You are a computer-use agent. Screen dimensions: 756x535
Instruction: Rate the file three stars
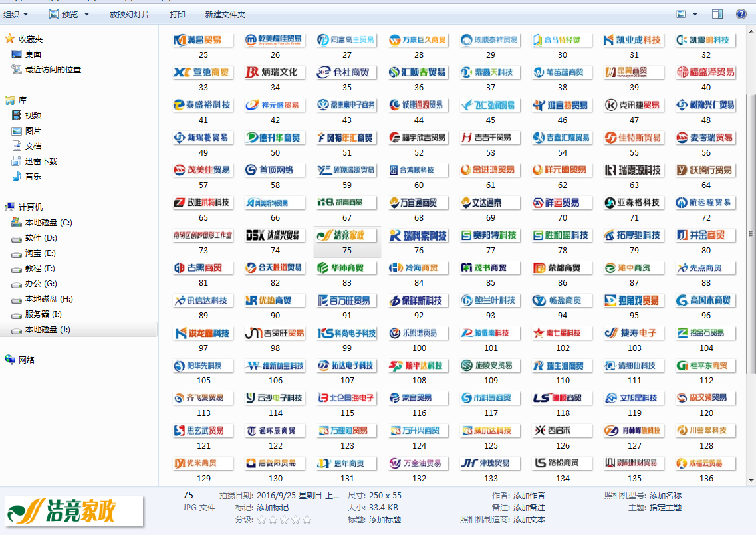coord(285,520)
